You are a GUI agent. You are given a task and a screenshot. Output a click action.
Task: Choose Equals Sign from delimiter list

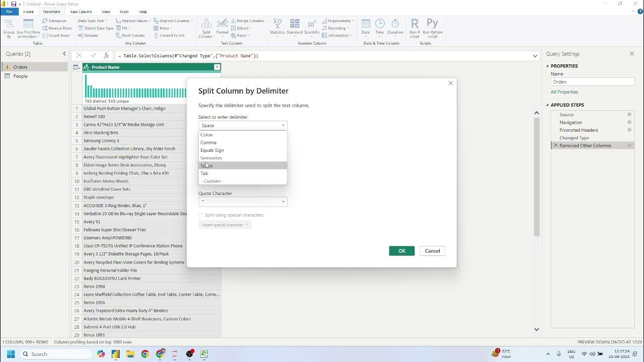point(243,150)
